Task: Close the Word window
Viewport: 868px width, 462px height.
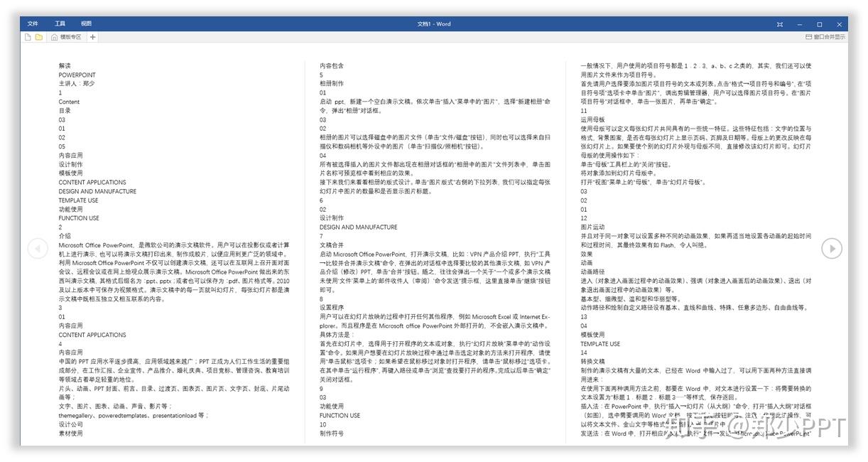Action: point(839,23)
